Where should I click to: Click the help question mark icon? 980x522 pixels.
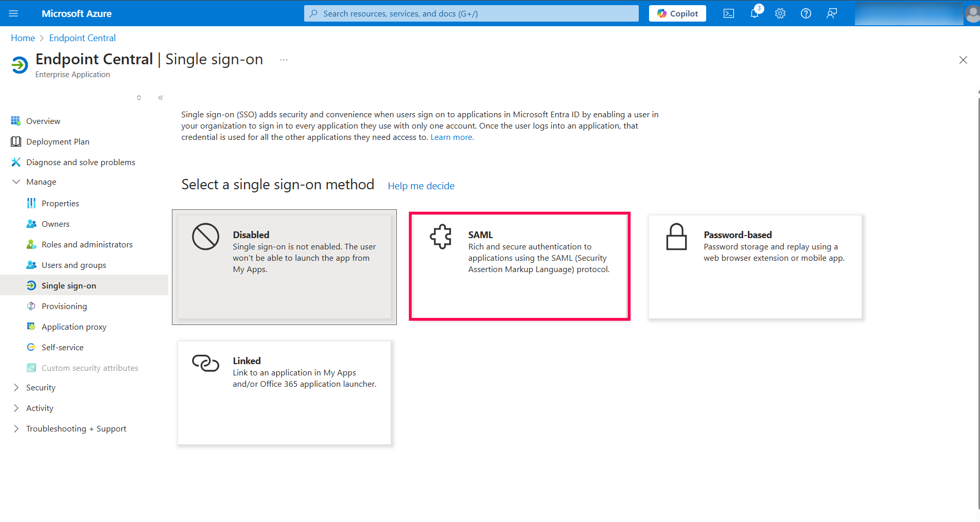pyautogui.click(x=806, y=13)
